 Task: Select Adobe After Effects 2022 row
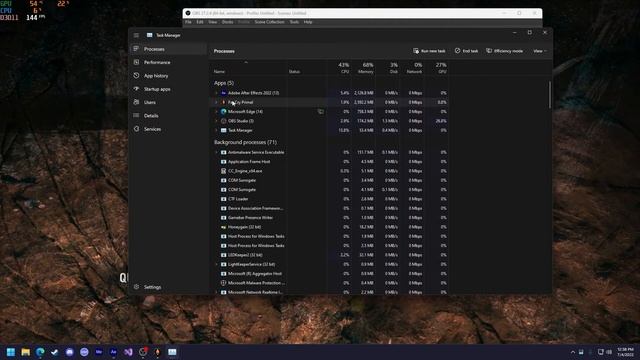330,93
